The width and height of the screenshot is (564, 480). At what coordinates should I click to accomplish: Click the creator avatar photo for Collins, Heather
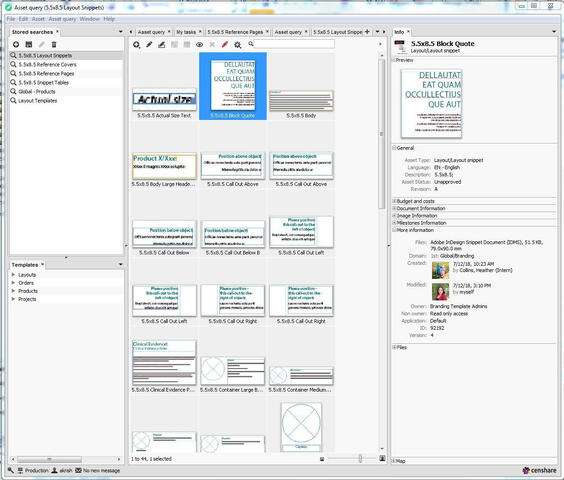(x=440, y=270)
